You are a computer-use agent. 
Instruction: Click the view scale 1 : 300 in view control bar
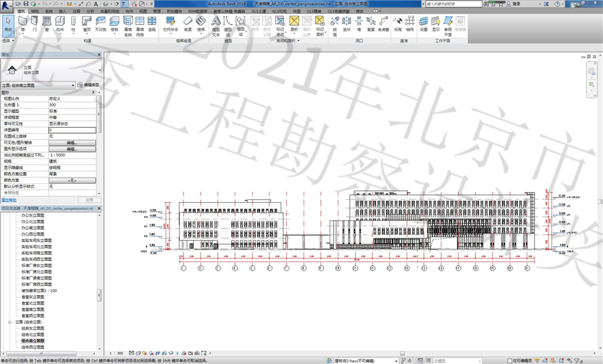116,353
